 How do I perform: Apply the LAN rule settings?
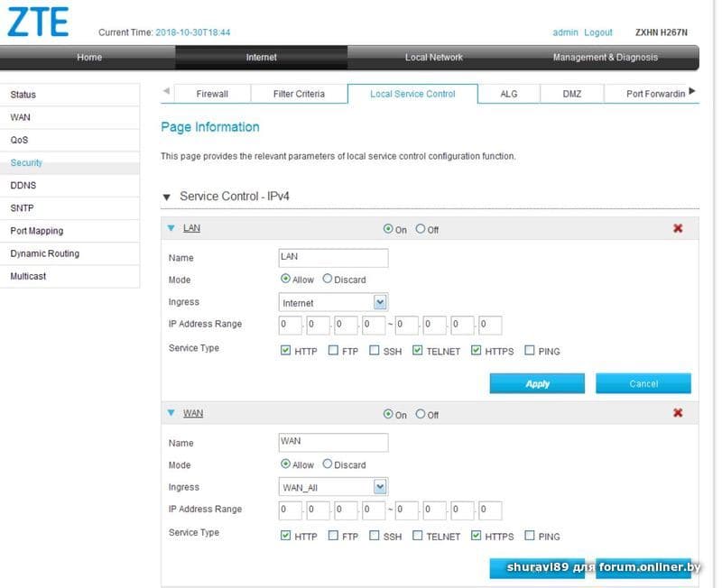(537, 383)
